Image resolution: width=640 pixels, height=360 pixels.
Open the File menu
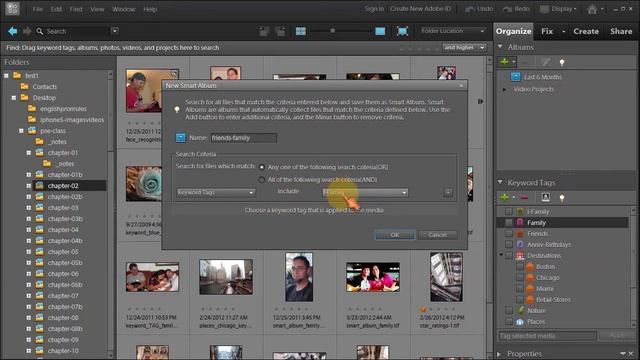coord(38,9)
